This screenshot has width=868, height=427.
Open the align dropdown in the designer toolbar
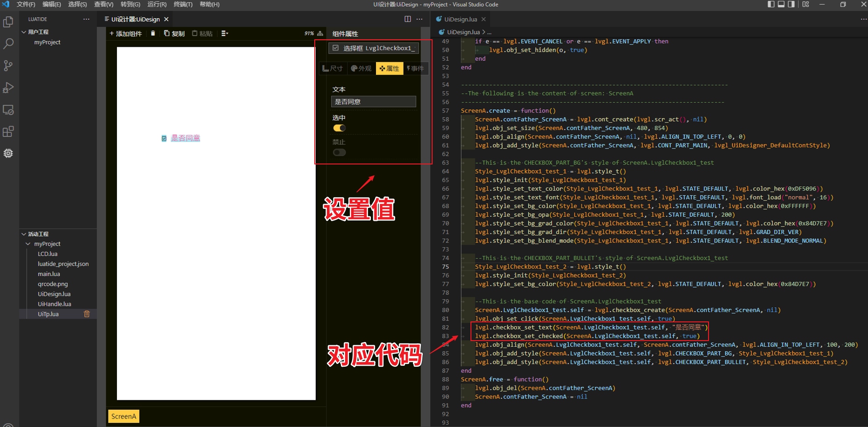coord(224,34)
